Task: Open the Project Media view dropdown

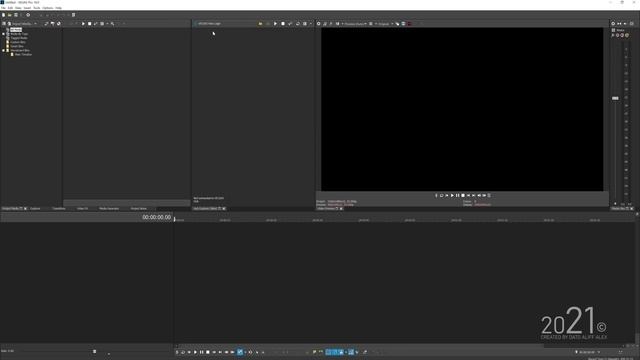Action: (x=36, y=24)
